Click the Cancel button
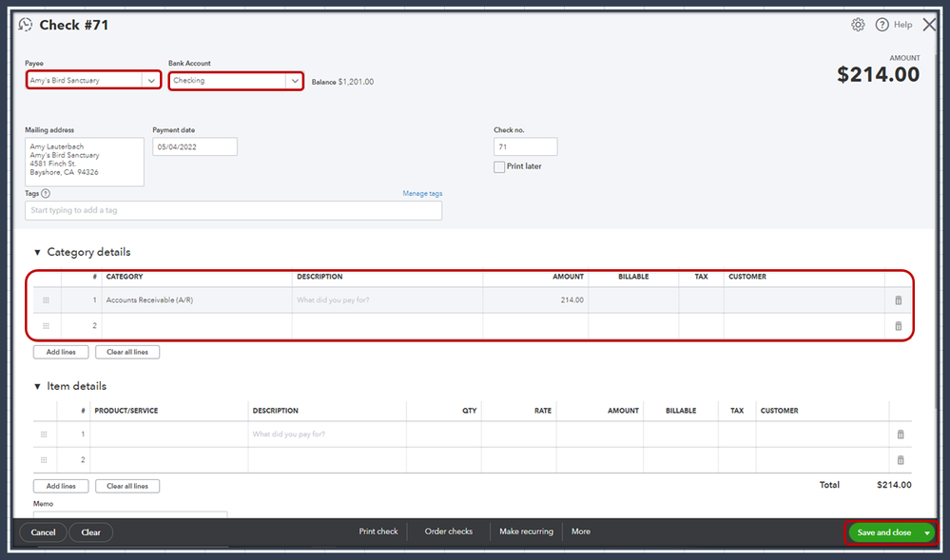The image size is (950, 560). tap(43, 532)
